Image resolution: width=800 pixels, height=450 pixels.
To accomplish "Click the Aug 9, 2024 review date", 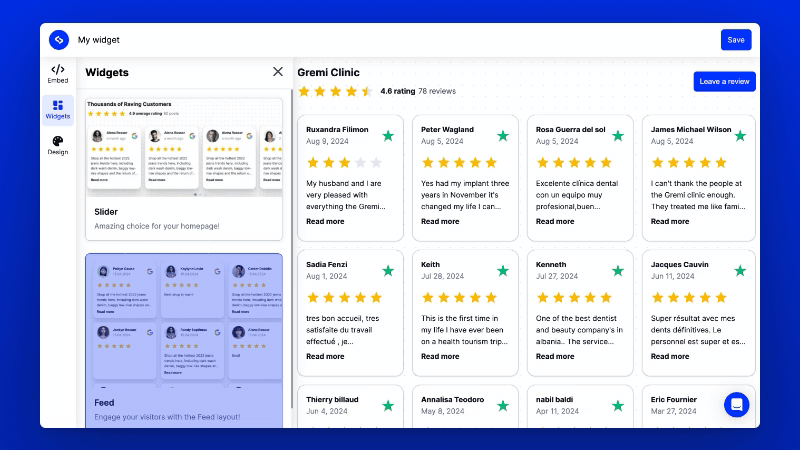I will (x=327, y=141).
